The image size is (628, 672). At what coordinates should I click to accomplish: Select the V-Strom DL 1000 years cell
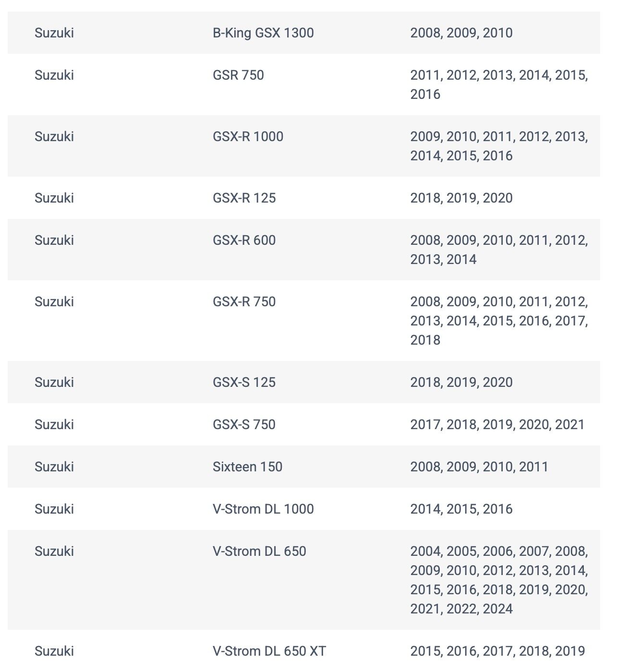pyautogui.click(x=461, y=509)
